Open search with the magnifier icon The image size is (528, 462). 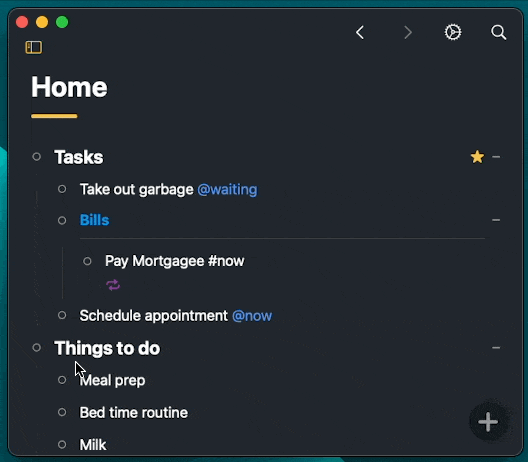tap(499, 32)
